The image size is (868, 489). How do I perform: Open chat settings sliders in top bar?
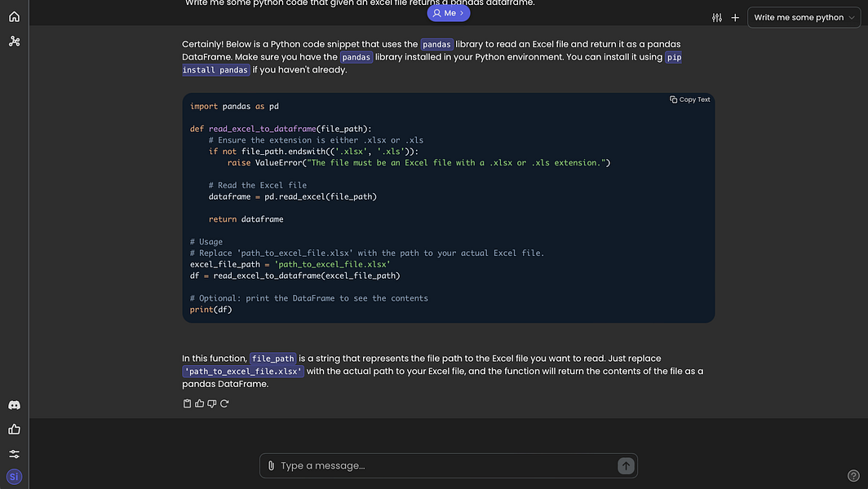(x=717, y=17)
